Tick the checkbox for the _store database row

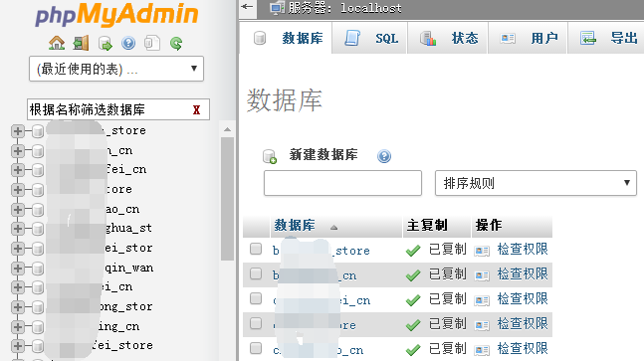click(256, 249)
